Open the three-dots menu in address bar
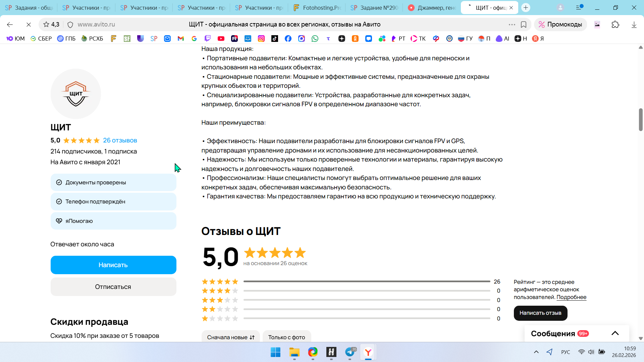The image size is (644, 362). pos(512,24)
